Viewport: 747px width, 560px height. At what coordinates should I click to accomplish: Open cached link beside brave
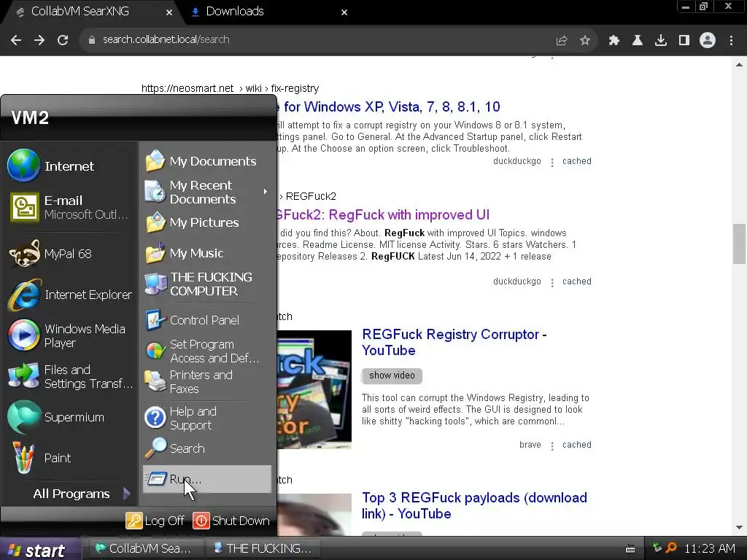click(x=576, y=445)
